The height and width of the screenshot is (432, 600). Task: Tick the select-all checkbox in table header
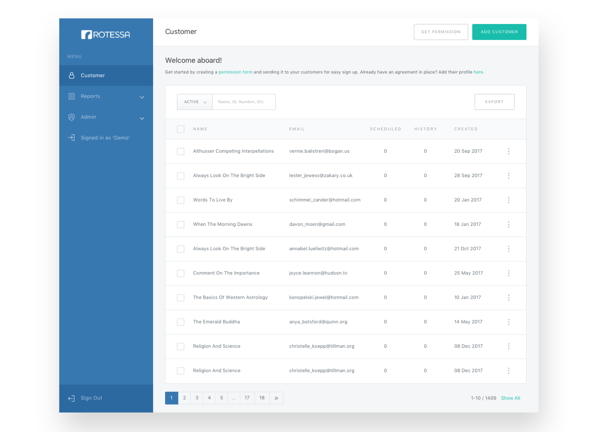[x=181, y=129]
